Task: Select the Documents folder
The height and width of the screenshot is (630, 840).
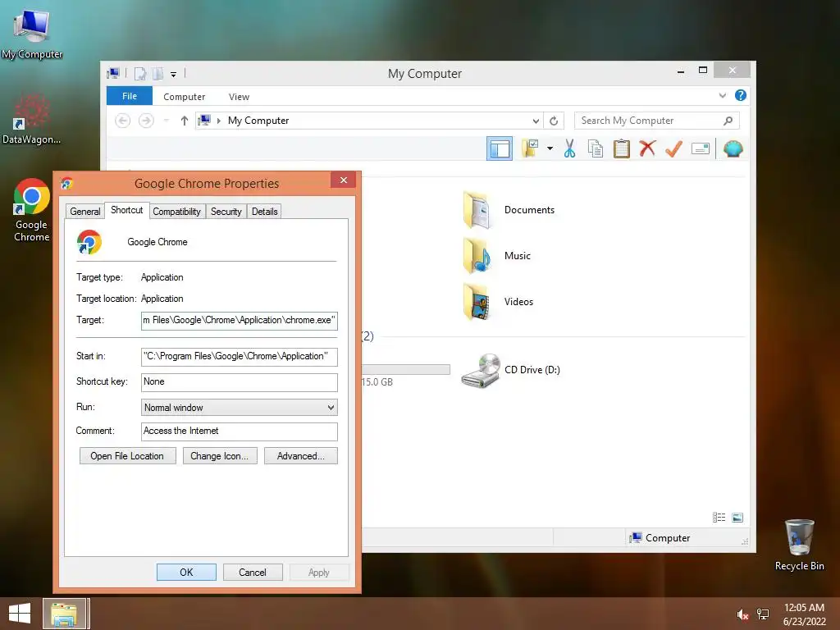Action: (509, 210)
